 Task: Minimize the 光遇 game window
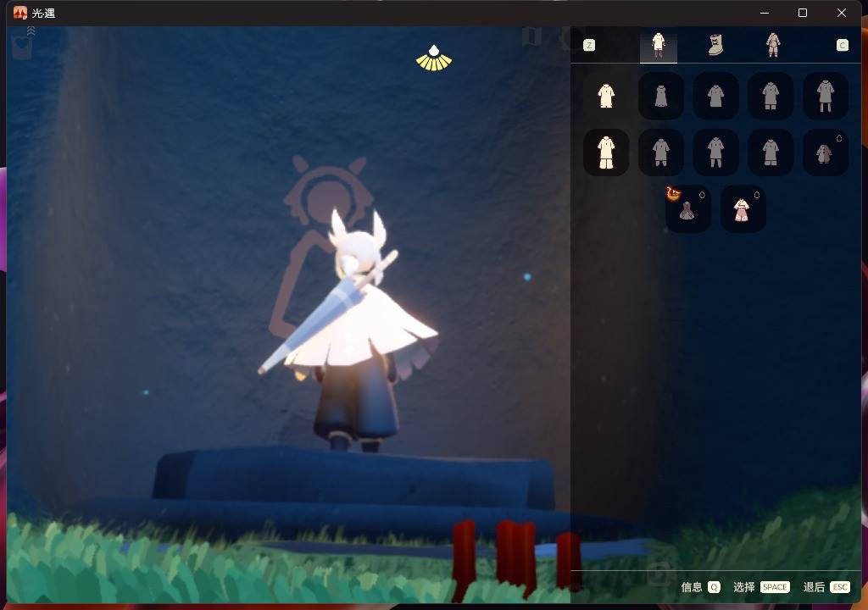[x=765, y=13]
